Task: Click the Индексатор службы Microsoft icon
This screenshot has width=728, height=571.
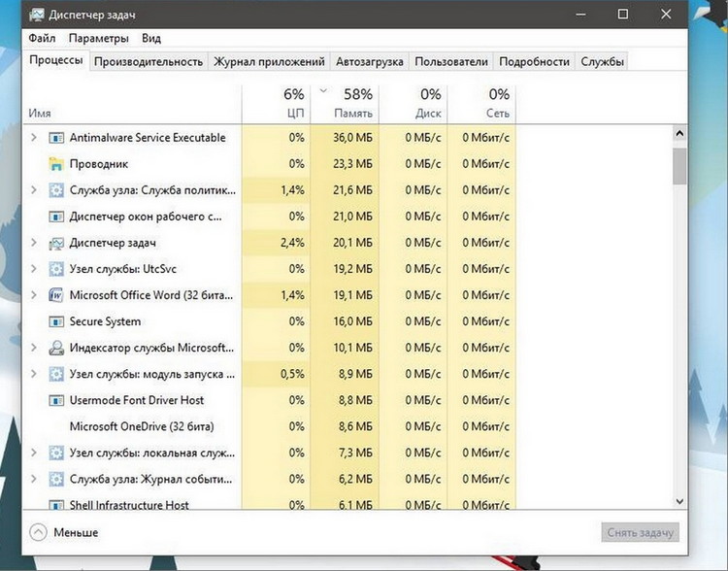Action: click(x=56, y=348)
